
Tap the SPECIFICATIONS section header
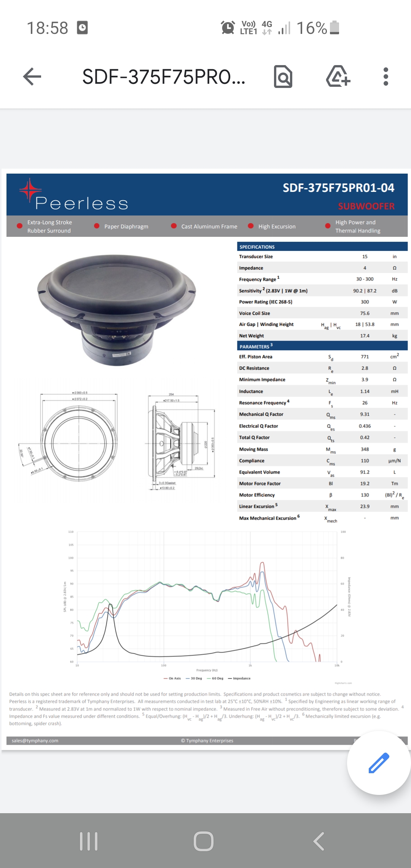tap(257, 247)
